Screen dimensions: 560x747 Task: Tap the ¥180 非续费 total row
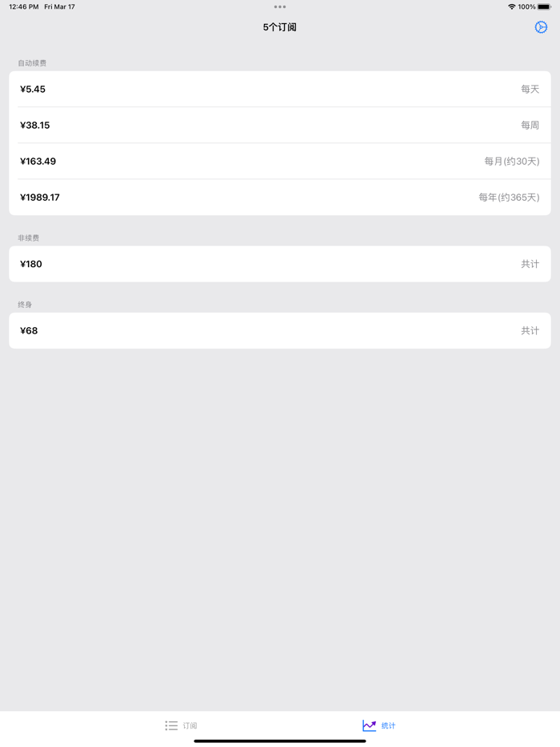click(280, 264)
